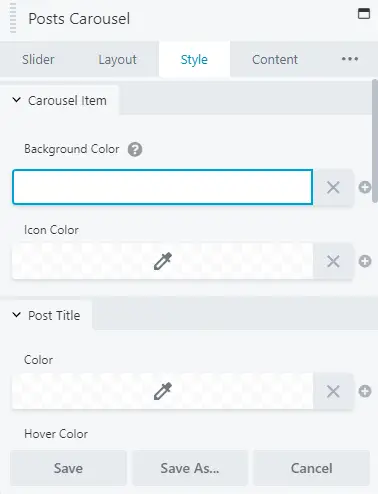Open the Icon Color picker swatch
This screenshot has height=494, width=378.
coord(163,261)
